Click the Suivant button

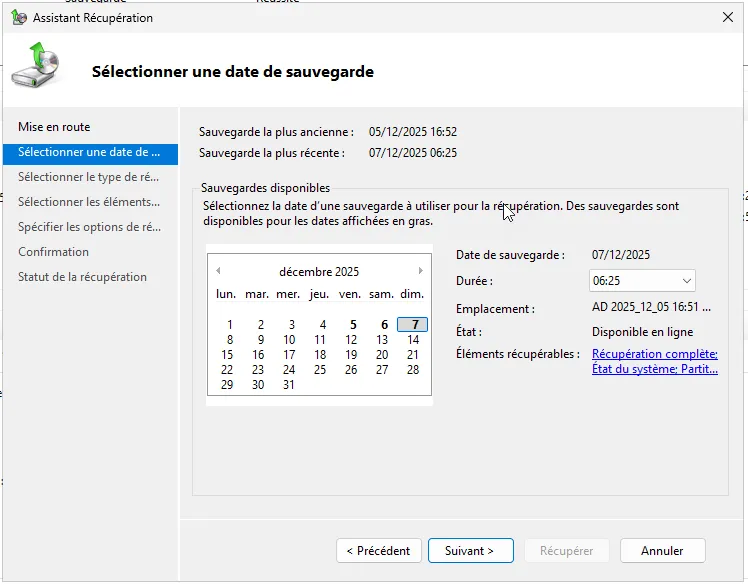pos(470,551)
